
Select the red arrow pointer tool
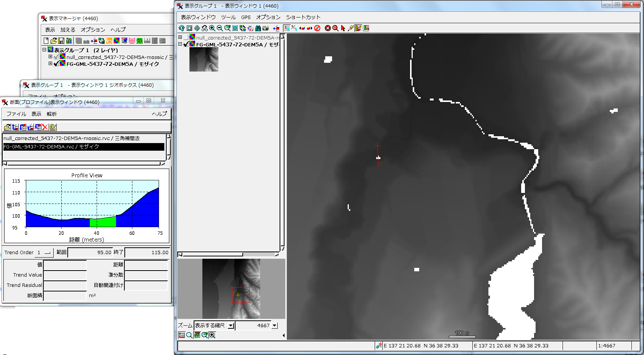[343, 28]
